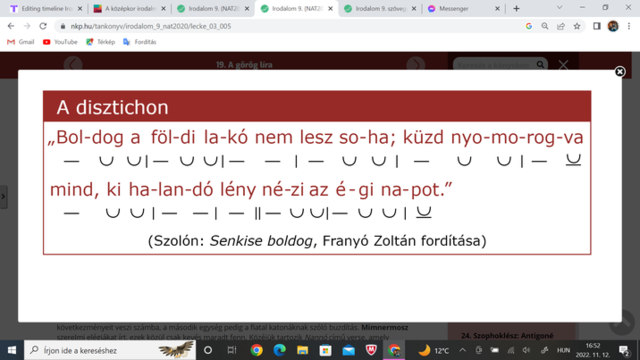
Task: Open network status in system tray
Action: tap(511, 350)
